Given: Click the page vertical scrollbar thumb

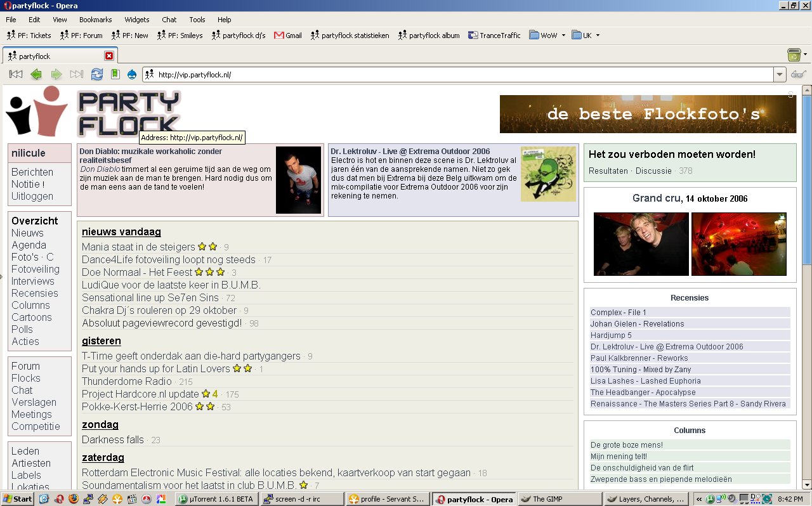Looking at the screenshot, I should point(806,179).
